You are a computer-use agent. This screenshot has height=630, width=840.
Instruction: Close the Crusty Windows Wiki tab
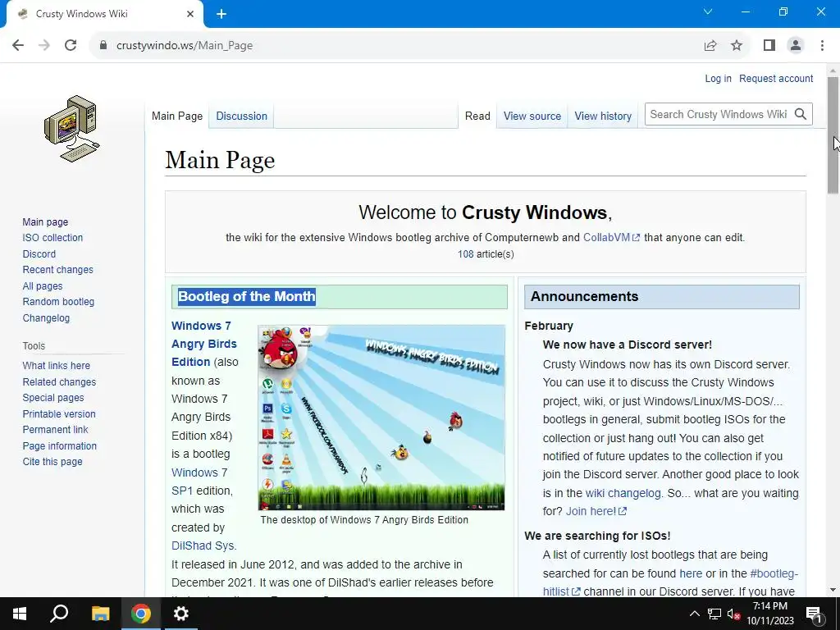[190, 14]
